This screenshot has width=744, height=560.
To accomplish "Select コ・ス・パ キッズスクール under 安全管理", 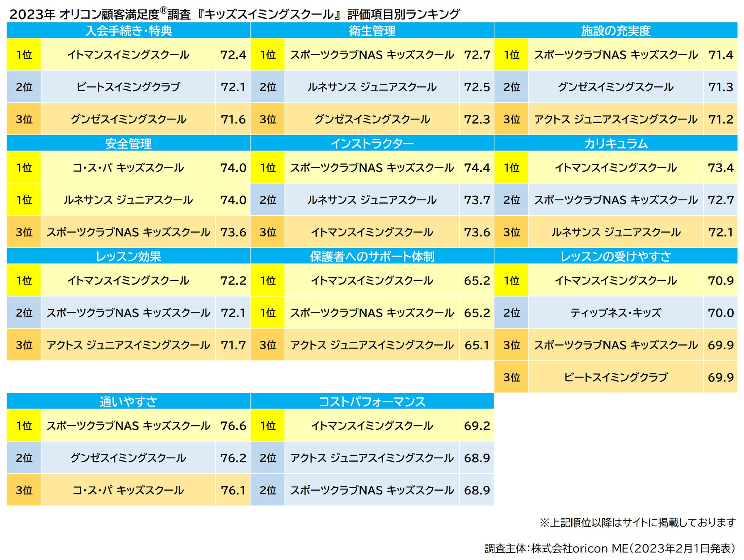I will pos(128,168).
